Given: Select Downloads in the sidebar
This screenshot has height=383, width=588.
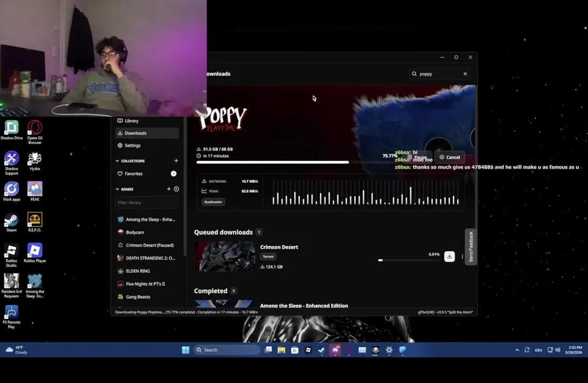Looking at the screenshot, I should [147, 133].
